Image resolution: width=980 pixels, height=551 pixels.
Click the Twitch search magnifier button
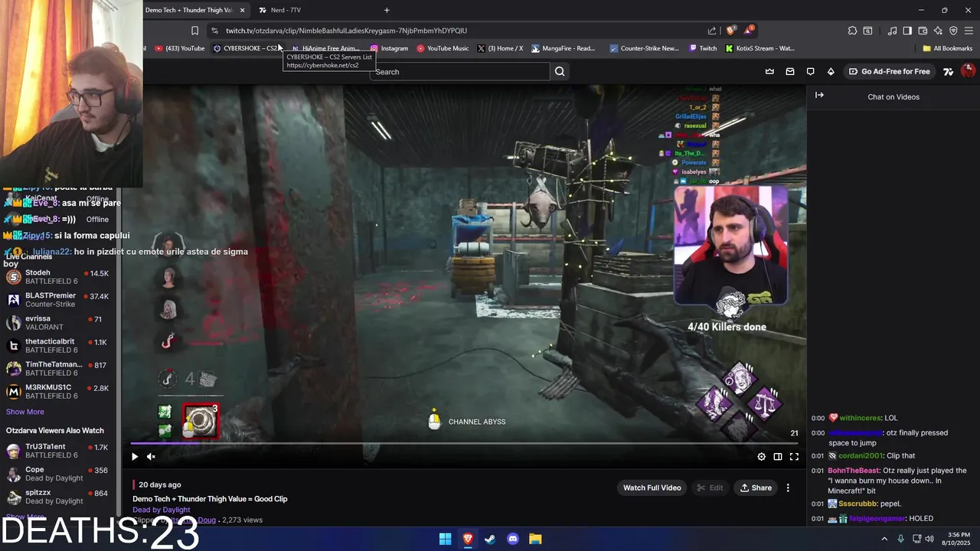coord(560,71)
